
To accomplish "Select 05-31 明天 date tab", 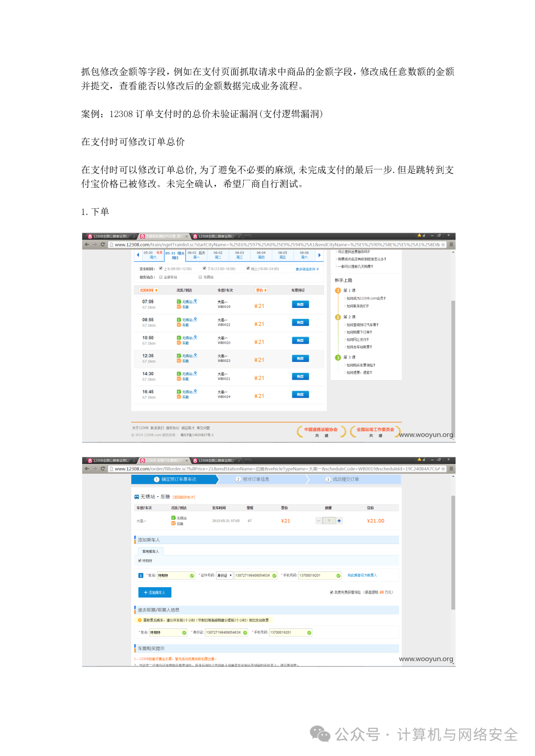I will click(175, 255).
